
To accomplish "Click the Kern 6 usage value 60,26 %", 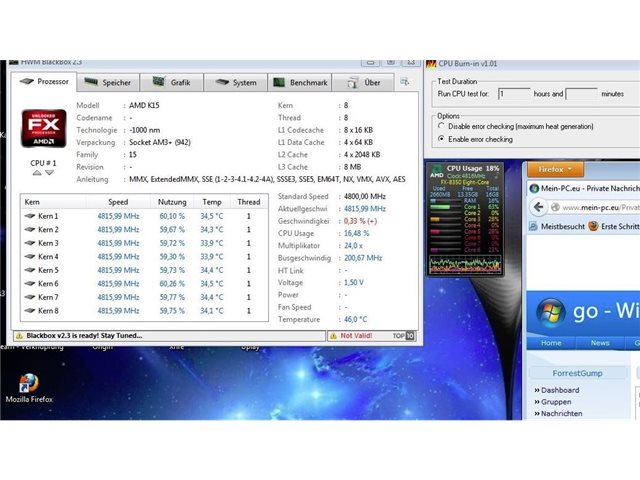I will pos(172,283).
